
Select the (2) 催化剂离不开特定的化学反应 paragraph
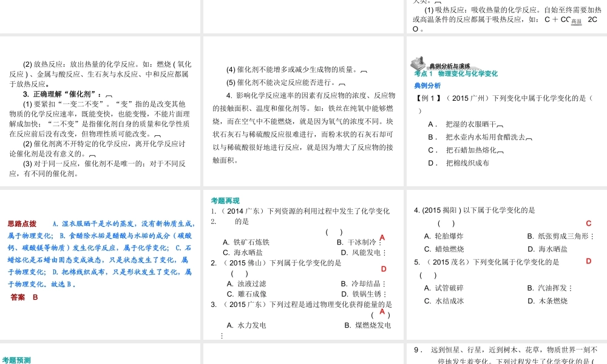click(98, 149)
